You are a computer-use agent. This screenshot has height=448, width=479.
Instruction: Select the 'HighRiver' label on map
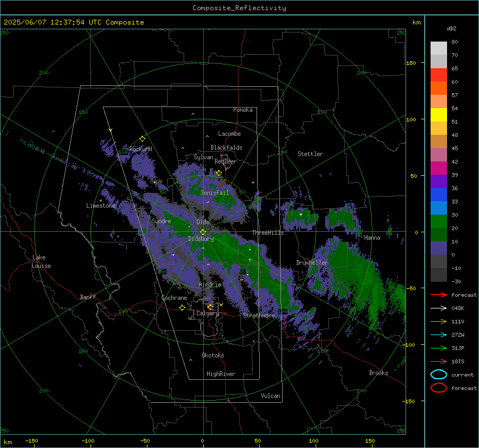coord(221,374)
